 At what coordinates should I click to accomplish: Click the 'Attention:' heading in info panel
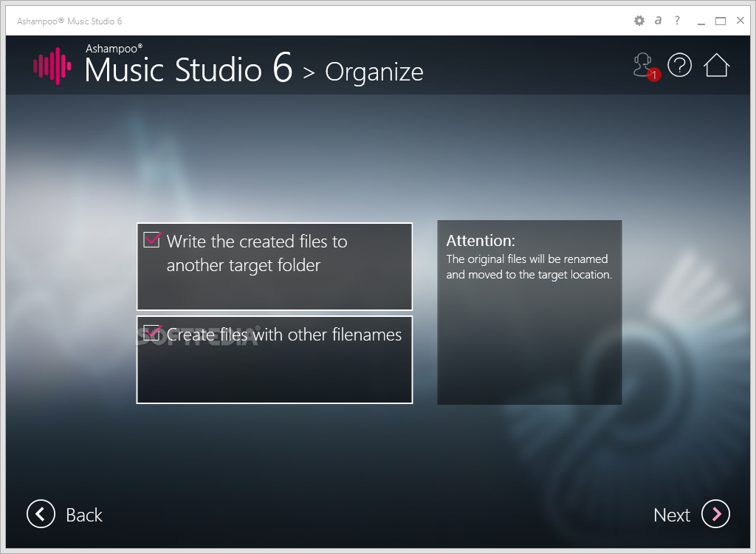[481, 240]
